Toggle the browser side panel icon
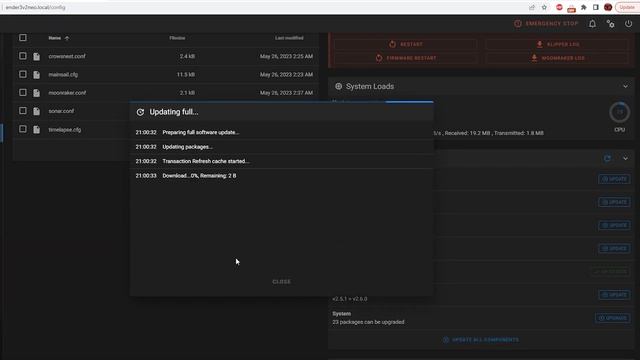This screenshot has height=360, width=640. tap(596, 7)
